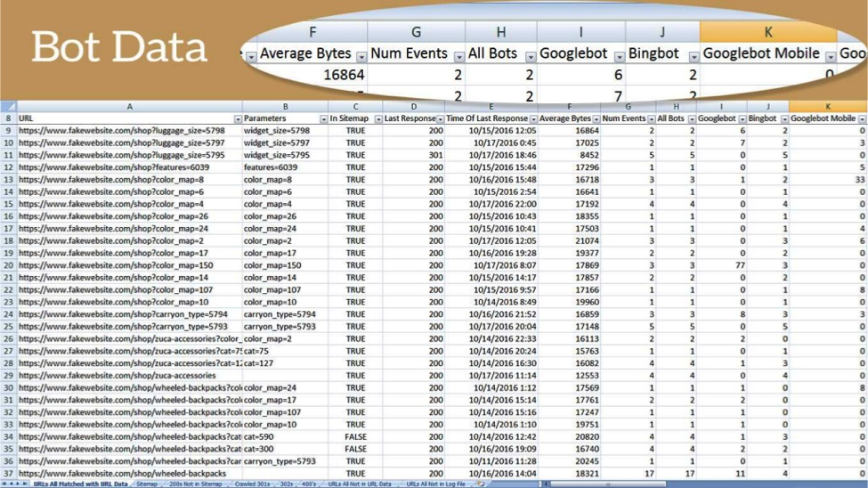Switch to the 302s sheet tab
Viewport: 868px width, 488px height.
[286, 484]
